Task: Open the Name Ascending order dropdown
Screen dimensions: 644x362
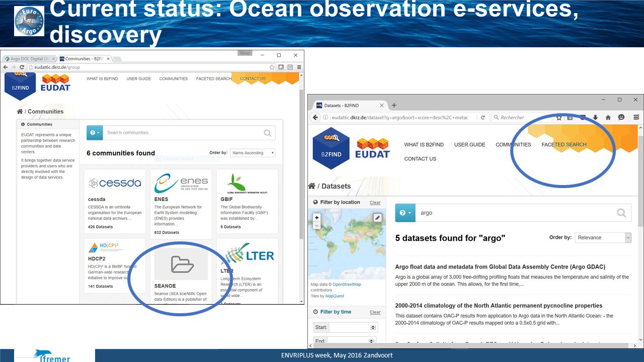Action: [253, 153]
